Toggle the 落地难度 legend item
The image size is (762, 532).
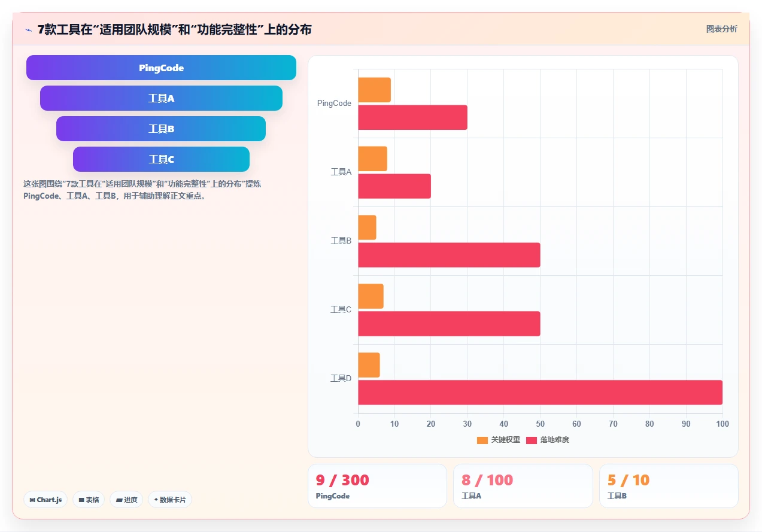pos(548,440)
